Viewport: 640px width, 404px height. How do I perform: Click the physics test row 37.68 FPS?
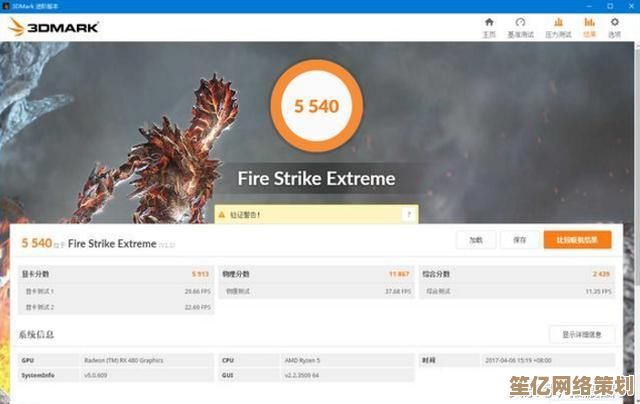tap(317, 291)
